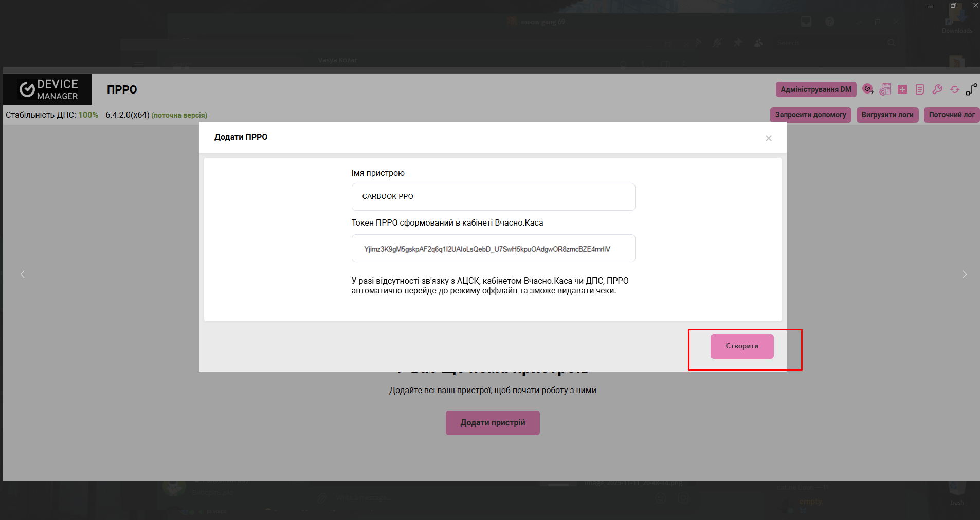
Task: Click the pink plus add icon
Action: [x=902, y=89]
